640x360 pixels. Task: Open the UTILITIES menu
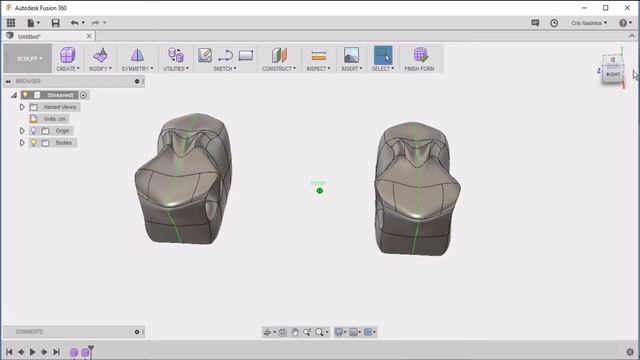pyautogui.click(x=176, y=69)
